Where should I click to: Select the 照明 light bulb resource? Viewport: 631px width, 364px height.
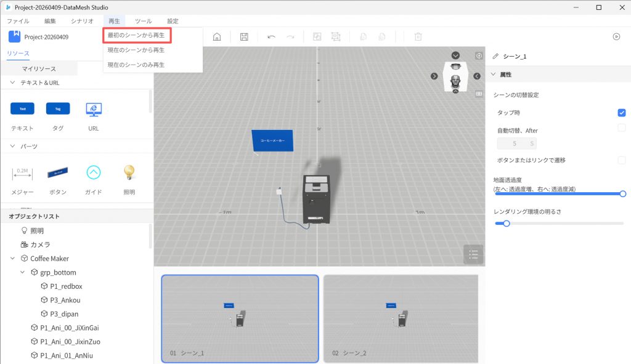point(129,172)
